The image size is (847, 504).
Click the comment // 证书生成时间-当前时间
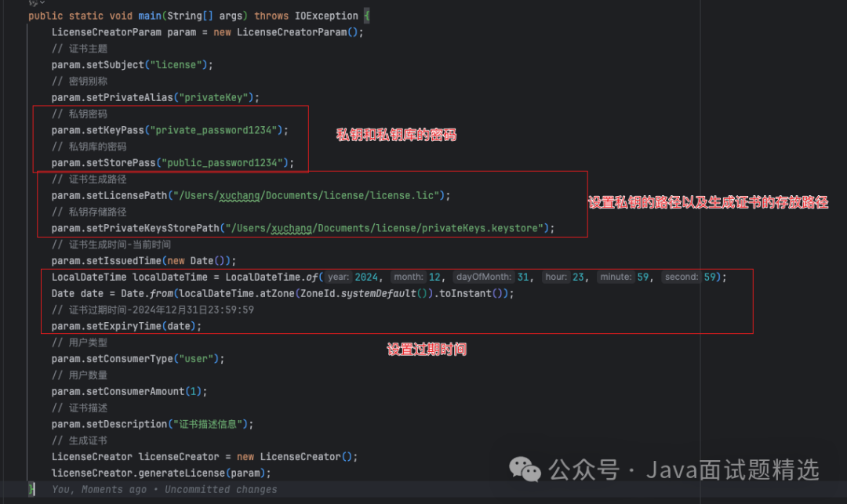[111, 245]
